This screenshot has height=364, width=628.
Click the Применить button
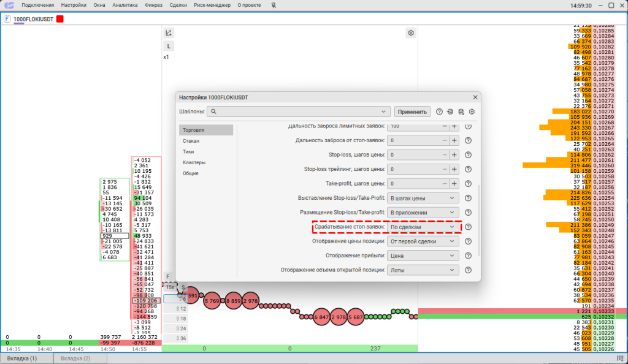[x=412, y=112]
